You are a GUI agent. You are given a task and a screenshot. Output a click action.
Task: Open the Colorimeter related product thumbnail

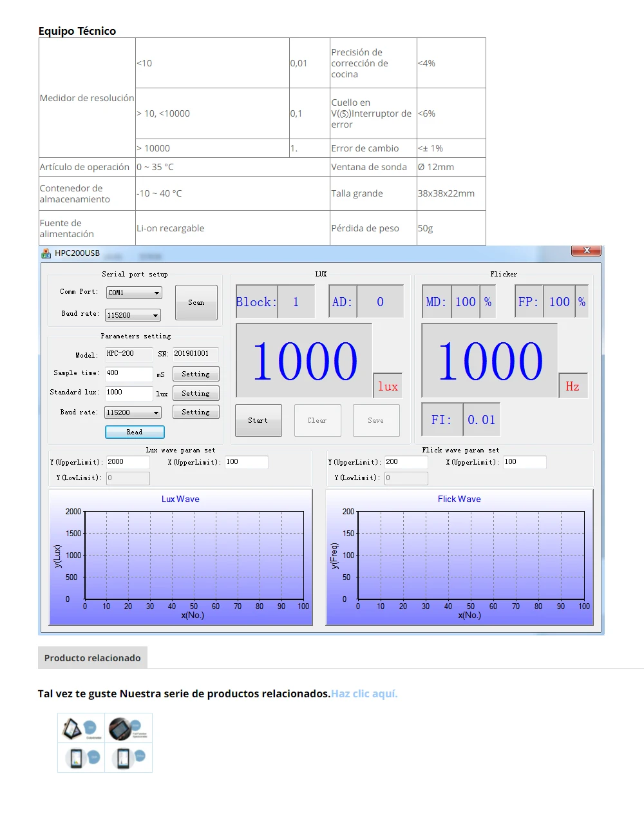tap(81, 728)
